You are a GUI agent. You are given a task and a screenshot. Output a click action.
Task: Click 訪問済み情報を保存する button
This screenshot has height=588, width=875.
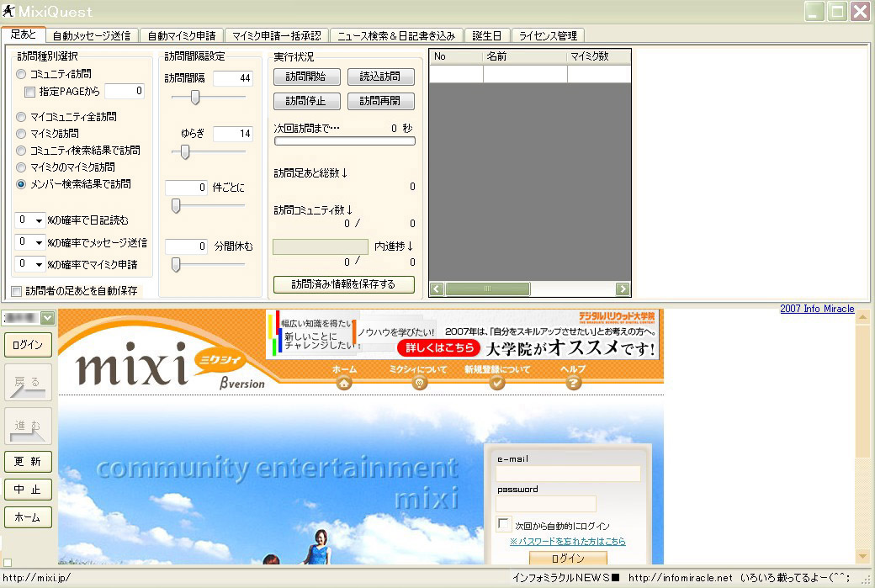[x=344, y=284]
